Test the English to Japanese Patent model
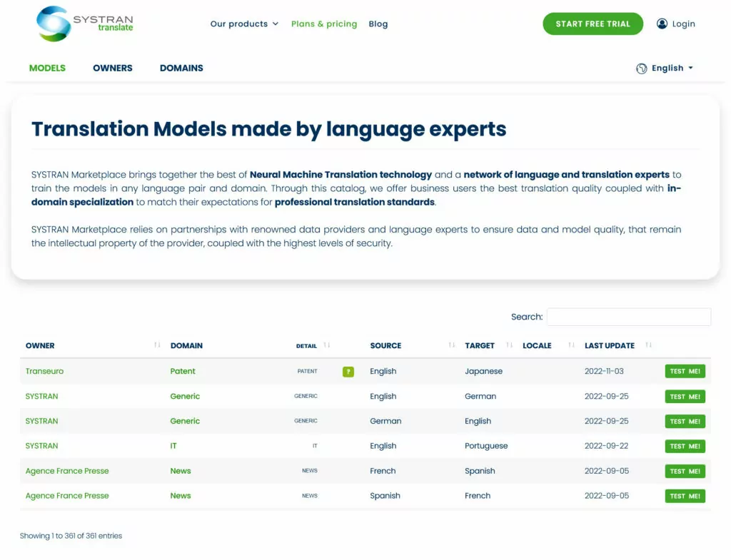The width and height of the screenshot is (731, 560). (685, 372)
